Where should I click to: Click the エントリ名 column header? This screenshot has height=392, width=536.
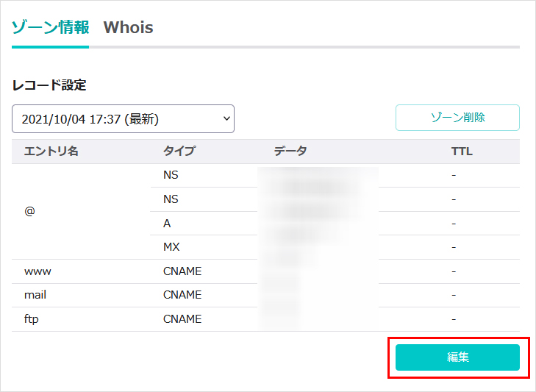click(x=51, y=152)
